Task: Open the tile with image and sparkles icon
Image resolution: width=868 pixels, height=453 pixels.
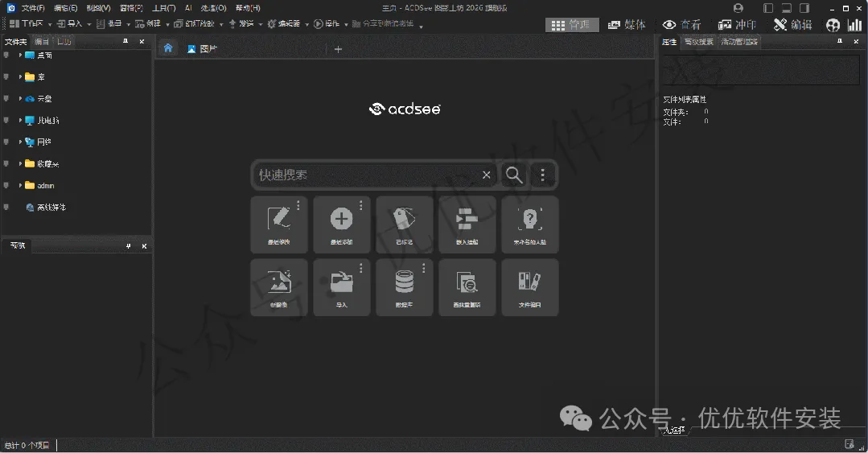Action: [x=279, y=287]
